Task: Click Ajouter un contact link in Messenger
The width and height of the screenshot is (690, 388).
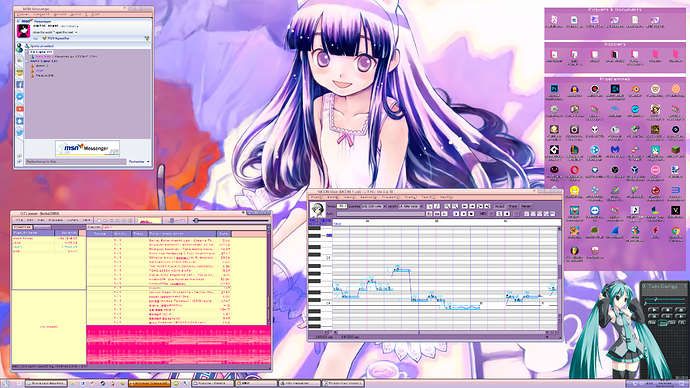Action: [x=42, y=46]
